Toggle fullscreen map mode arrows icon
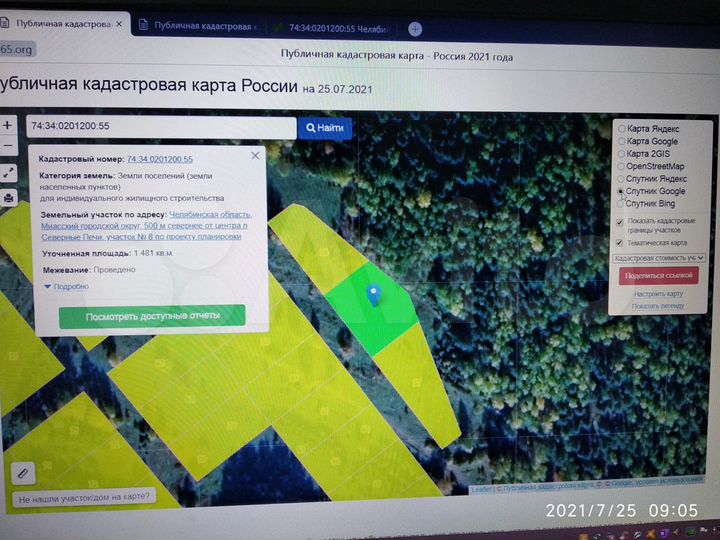The height and width of the screenshot is (540, 720). [8, 173]
